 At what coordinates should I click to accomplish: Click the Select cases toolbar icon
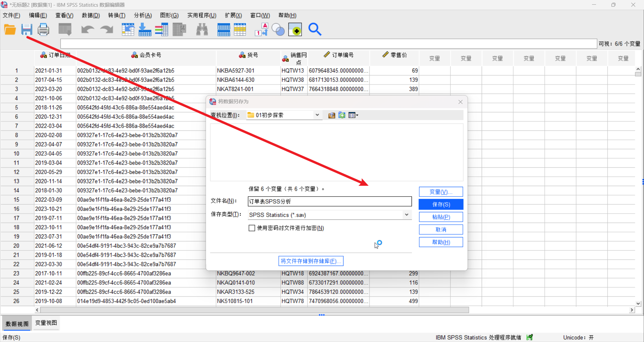point(240,30)
